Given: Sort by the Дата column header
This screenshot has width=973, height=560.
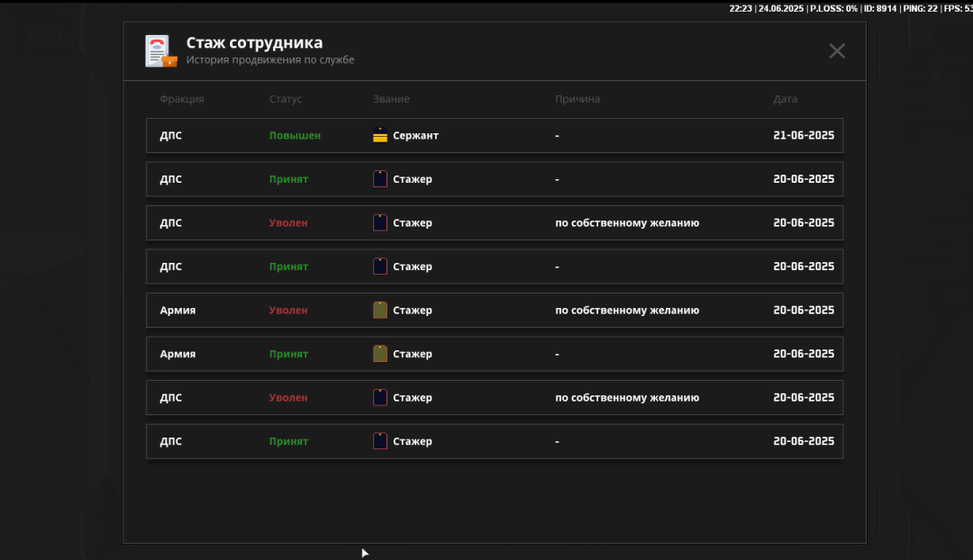Looking at the screenshot, I should pyautogui.click(x=785, y=99).
